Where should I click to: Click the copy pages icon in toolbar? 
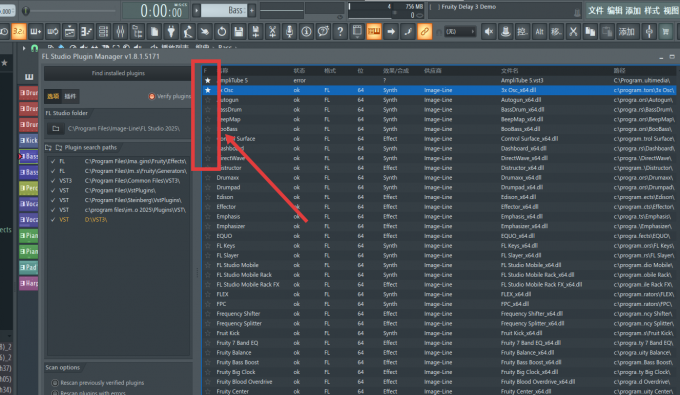(x=590, y=32)
